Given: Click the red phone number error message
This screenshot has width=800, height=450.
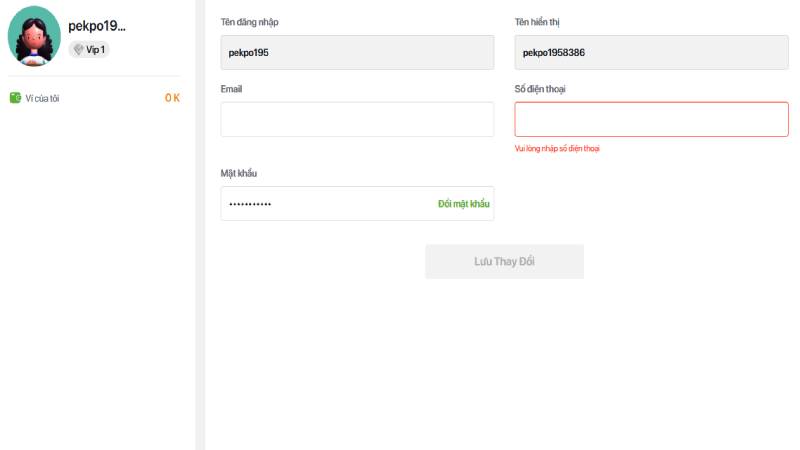Looking at the screenshot, I should 557,148.
